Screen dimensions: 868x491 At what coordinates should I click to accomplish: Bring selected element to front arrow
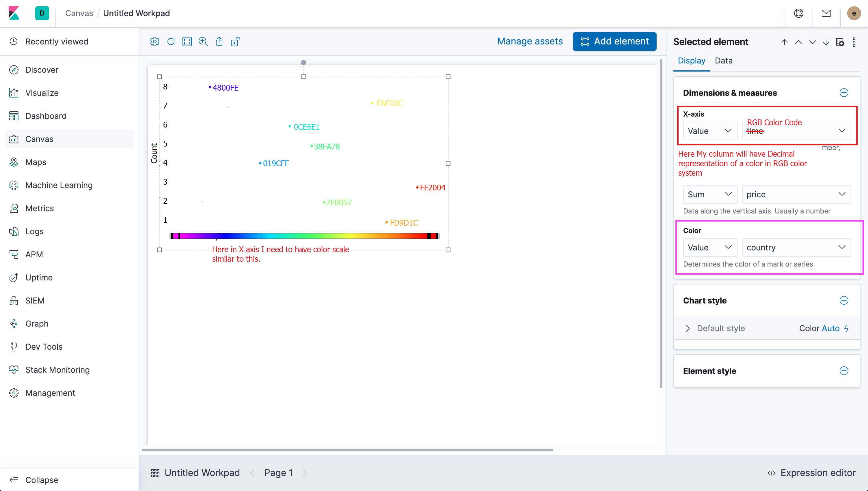click(784, 42)
